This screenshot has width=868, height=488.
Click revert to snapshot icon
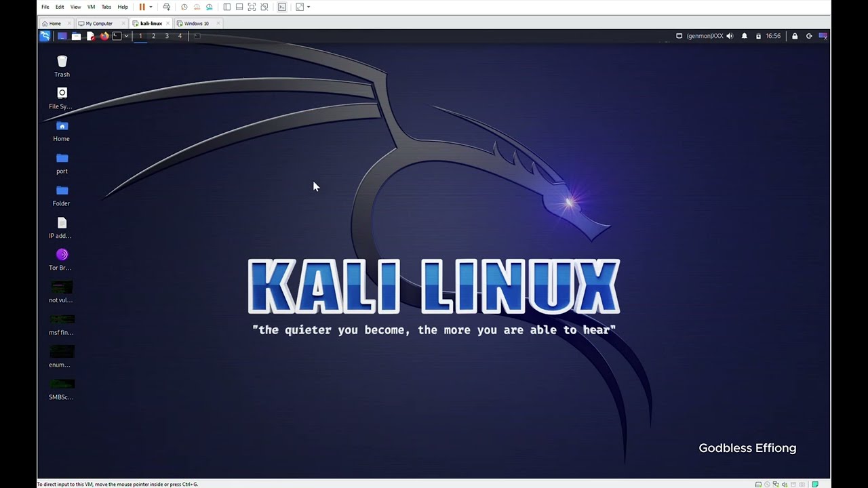click(x=197, y=7)
